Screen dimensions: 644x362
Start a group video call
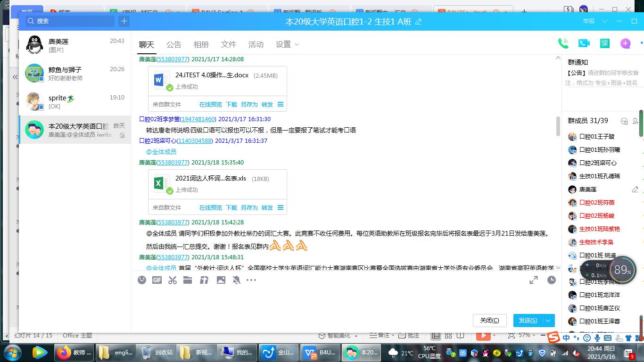point(584,43)
